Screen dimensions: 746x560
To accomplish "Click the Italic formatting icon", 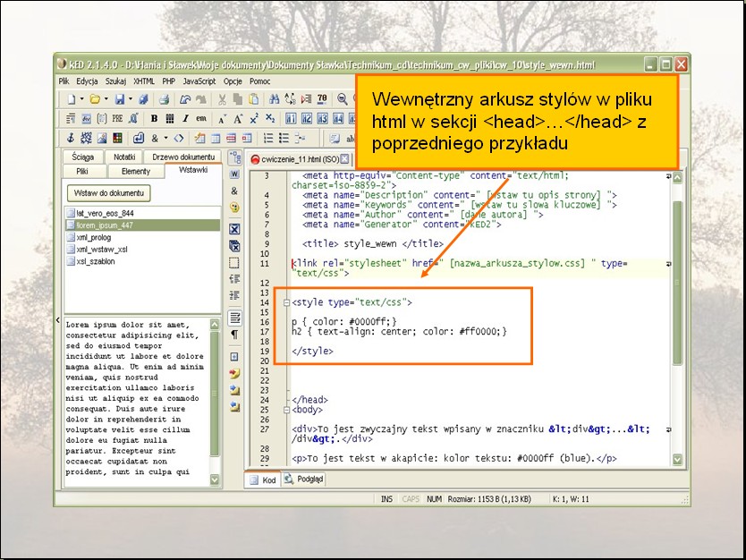I will tap(185, 118).
